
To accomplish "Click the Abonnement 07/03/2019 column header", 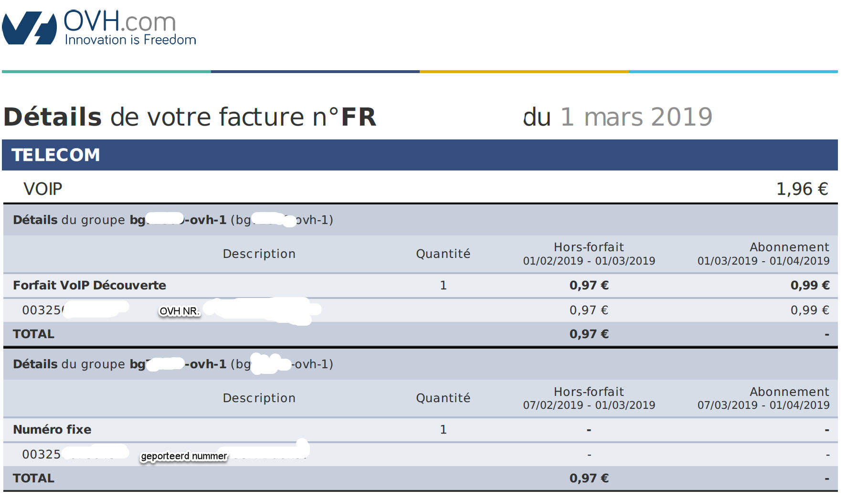I will coord(763,398).
